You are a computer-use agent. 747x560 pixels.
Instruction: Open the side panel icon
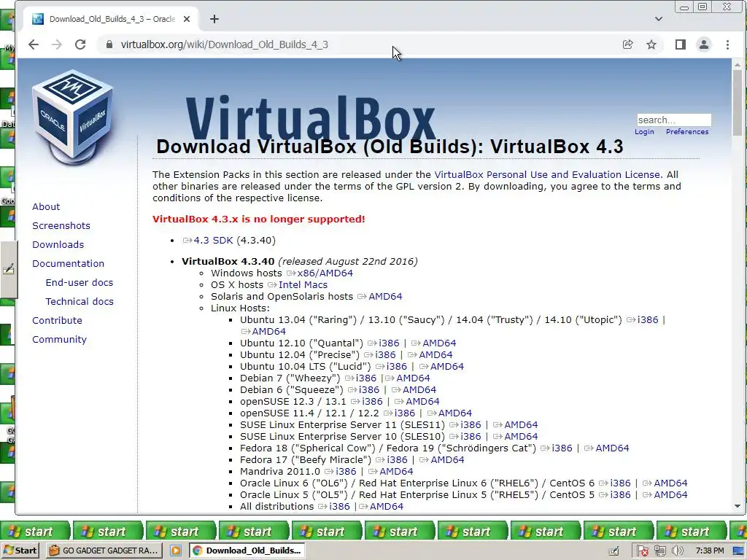pyautogui.click(x=681, y=44)
